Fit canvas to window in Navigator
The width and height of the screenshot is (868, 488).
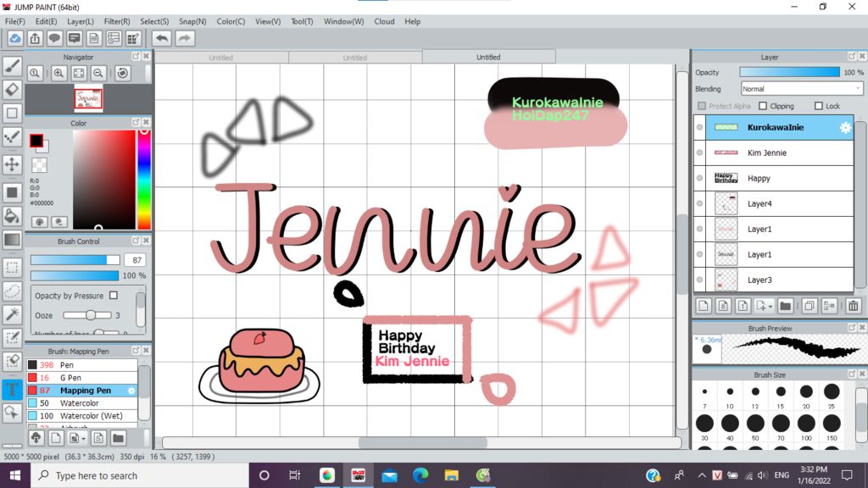click(79, 73)
